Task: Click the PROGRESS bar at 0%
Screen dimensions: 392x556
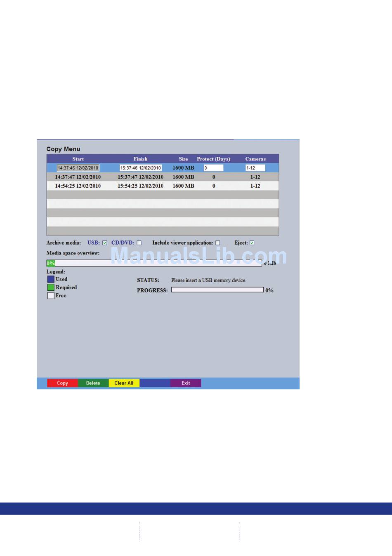Action: (217, 290)
